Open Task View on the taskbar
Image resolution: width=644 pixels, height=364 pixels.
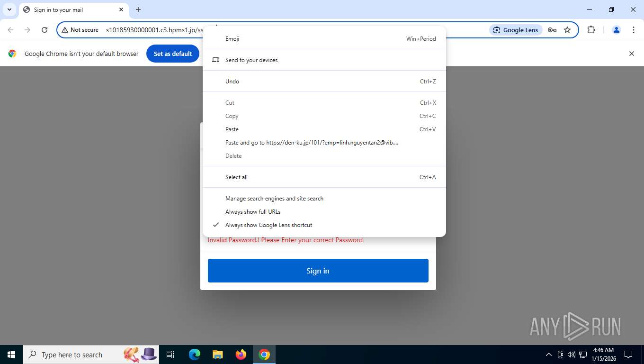170,355
